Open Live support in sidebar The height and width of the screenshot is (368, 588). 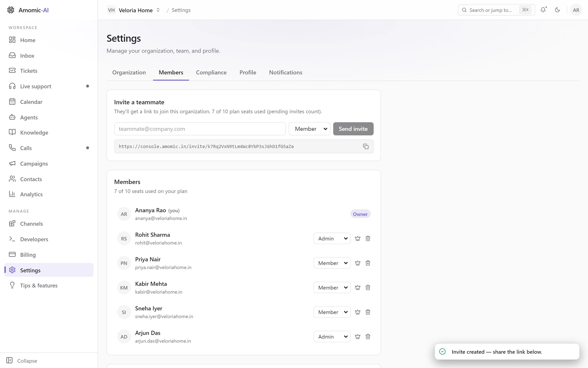(49, 86)
